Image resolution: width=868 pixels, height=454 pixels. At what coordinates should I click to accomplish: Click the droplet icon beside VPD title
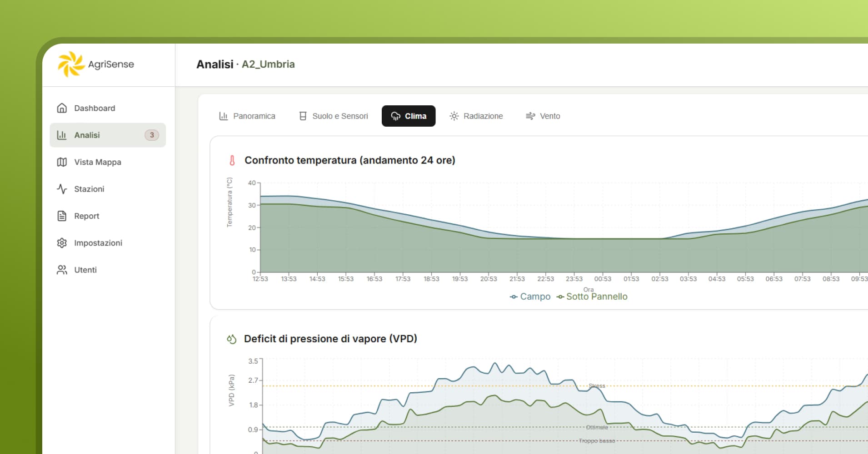tap(232, 339)
